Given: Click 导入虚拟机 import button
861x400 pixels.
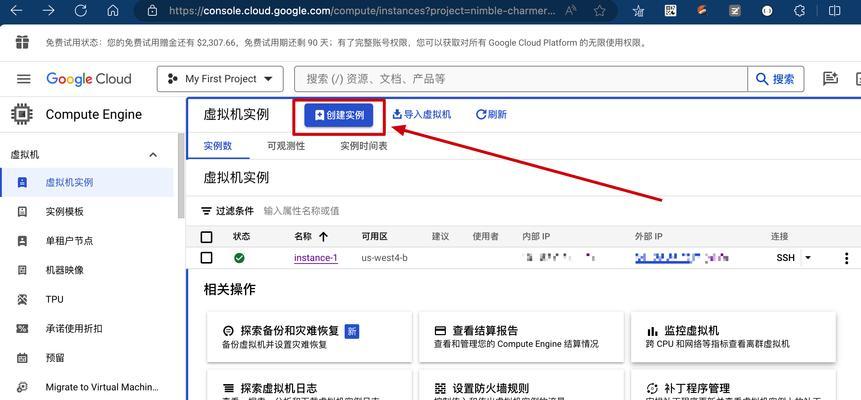Looking at the screenshot, I should pyautogui.click(x=422, y=114).
